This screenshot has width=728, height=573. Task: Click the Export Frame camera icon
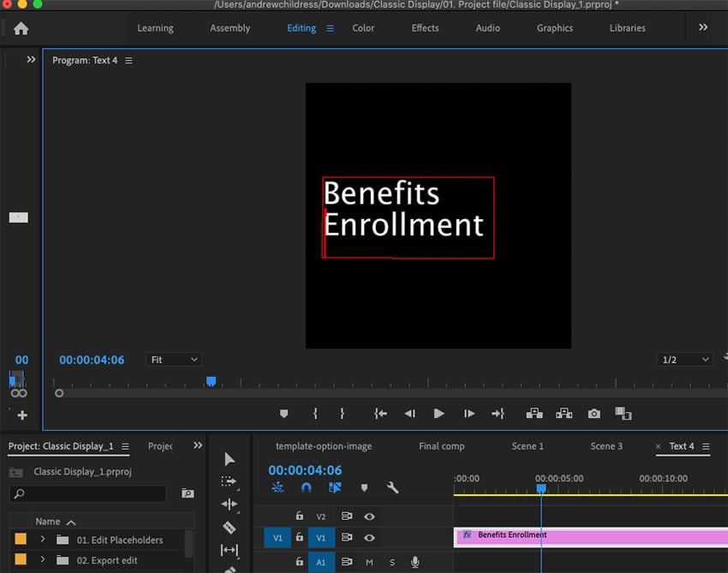[594, 413]
